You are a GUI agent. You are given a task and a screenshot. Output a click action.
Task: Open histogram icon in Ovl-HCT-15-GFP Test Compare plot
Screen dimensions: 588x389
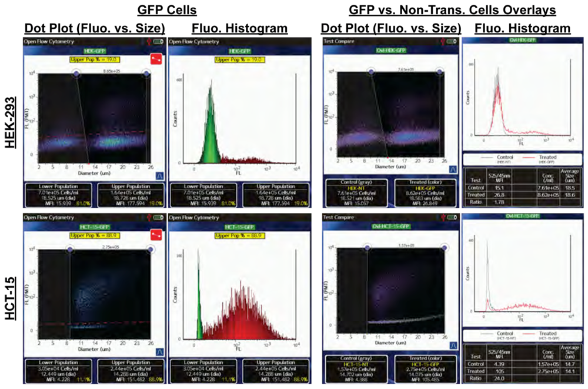pyautogui.click(x=453, y=345)
